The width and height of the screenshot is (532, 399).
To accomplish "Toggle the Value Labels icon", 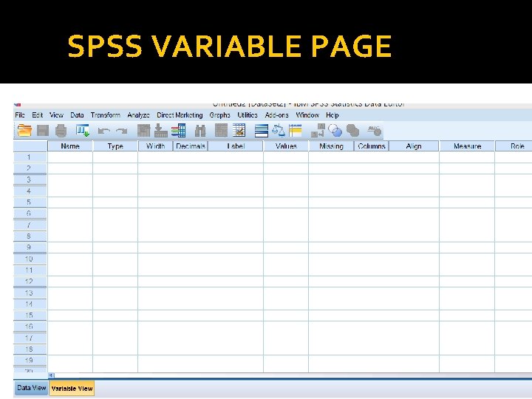I will click(318, 131).
